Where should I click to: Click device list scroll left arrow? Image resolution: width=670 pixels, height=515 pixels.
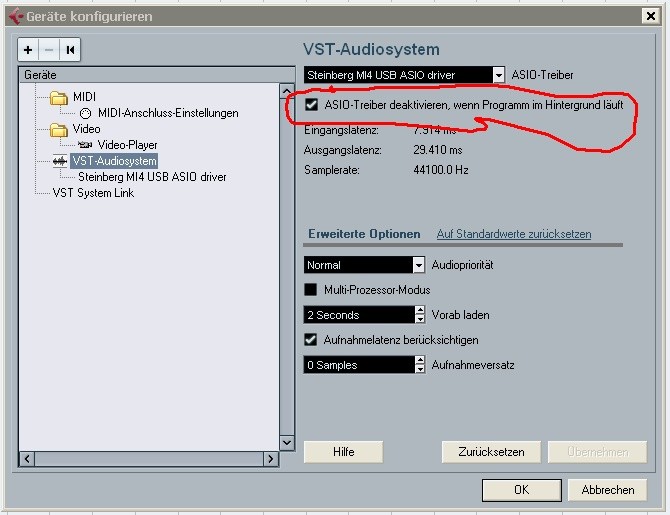[27, 459]
